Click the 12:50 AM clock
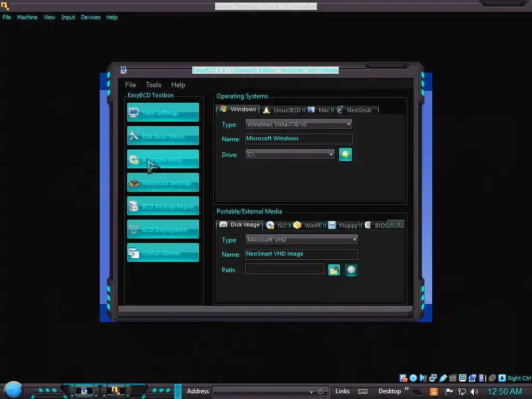 point(505,392)
